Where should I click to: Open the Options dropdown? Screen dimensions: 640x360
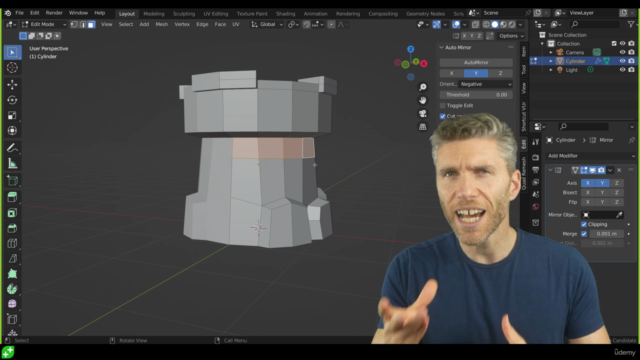[x=511, y=36]
